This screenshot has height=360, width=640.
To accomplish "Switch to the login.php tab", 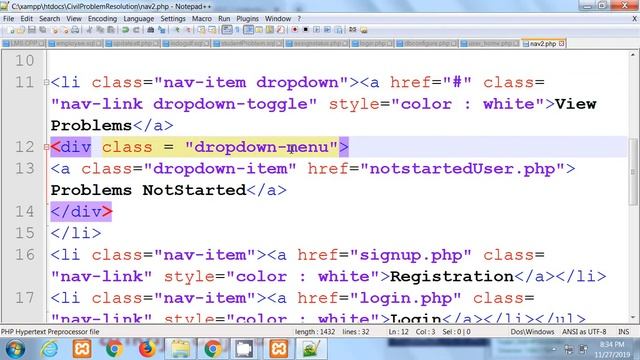I will pyautogui.click(x=372, y=43).
